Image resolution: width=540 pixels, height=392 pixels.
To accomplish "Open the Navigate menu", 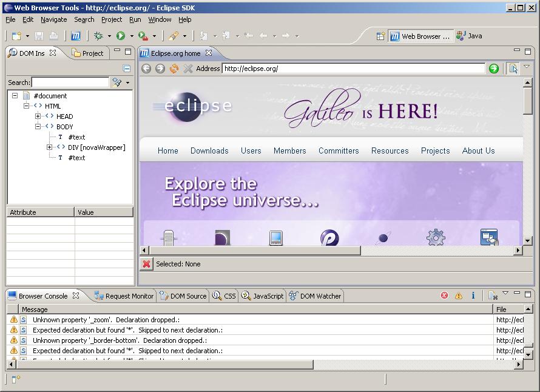I will (x=54, y=19).
